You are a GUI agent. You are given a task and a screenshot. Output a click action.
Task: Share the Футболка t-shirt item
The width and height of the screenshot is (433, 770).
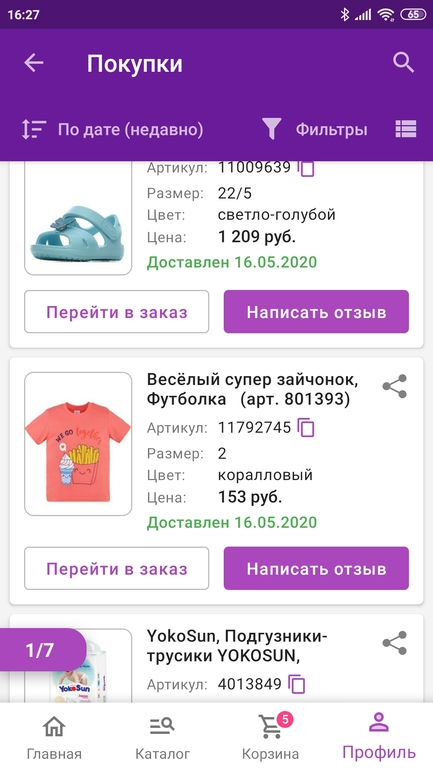395,386
